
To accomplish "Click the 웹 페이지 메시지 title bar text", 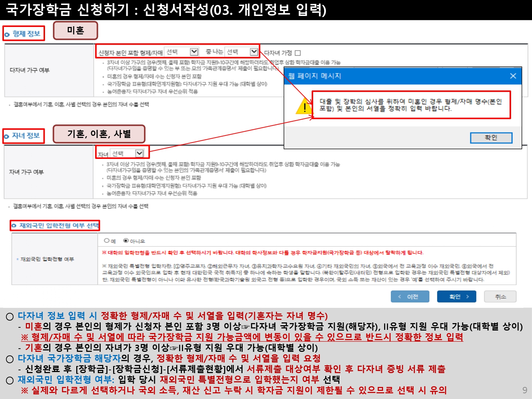I will tap(315, 76).
